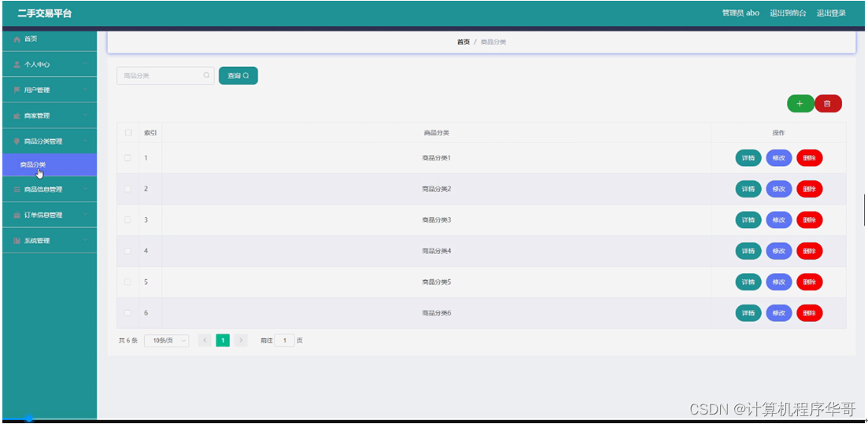Click the 商品分类 column header
The width and height of the screenshot is (868, 424).
(x=436, y=133)
